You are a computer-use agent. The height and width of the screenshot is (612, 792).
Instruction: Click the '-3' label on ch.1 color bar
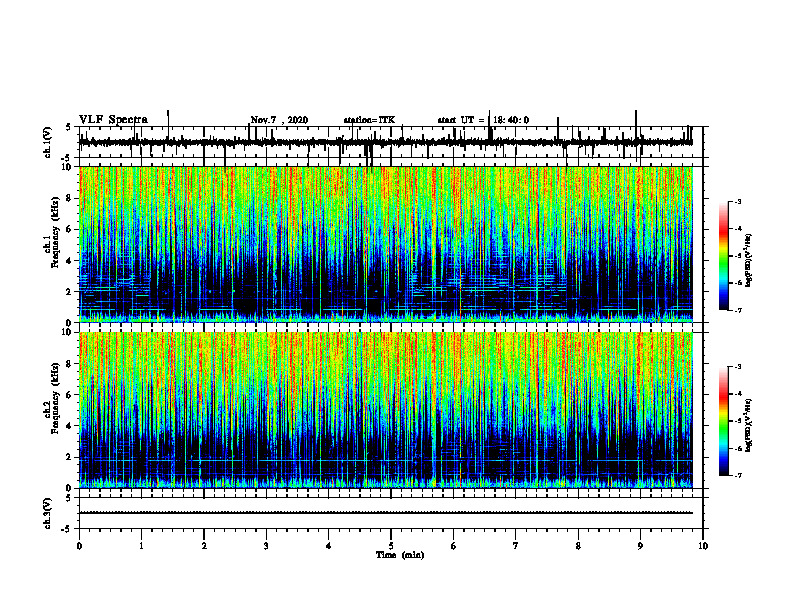point(738,201)
